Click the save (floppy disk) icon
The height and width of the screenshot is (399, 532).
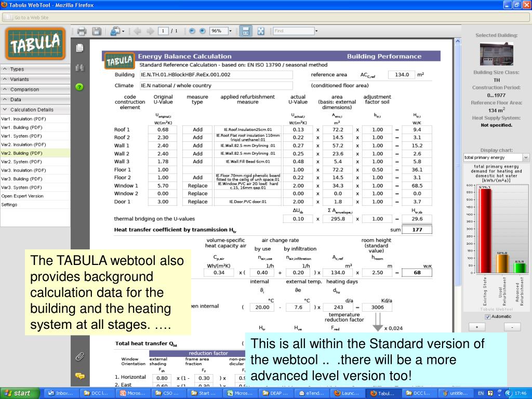pyautogui.click(x=97, y=31)
